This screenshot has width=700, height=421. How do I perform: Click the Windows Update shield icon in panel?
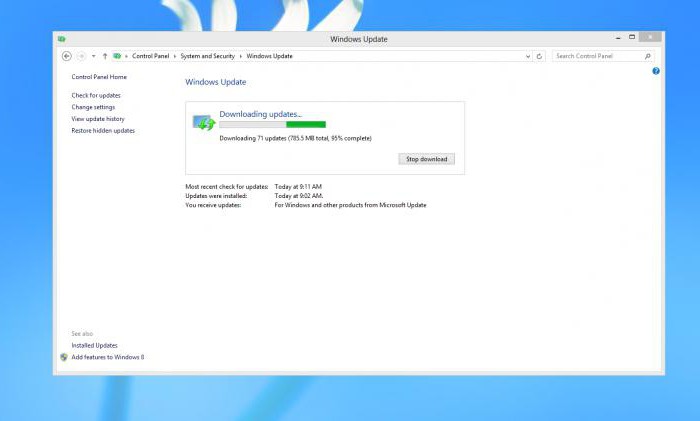[x=204, y=122]
